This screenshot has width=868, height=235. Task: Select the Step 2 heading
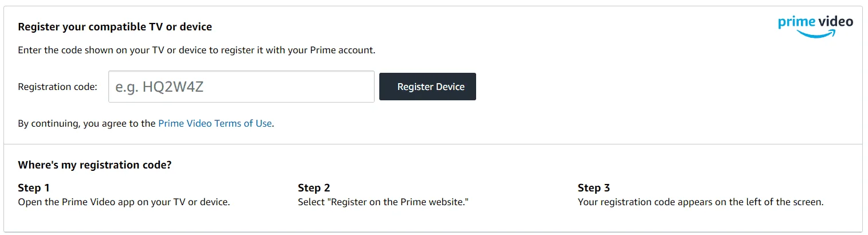314,188
